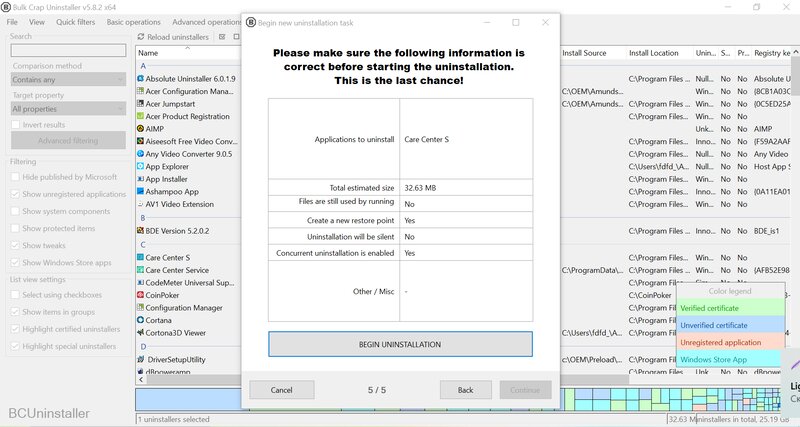The width and height of the screenshot is (800, 427).
Task: Toggle Highlight certified uninstallers checkbox
Action: [15, 329]
